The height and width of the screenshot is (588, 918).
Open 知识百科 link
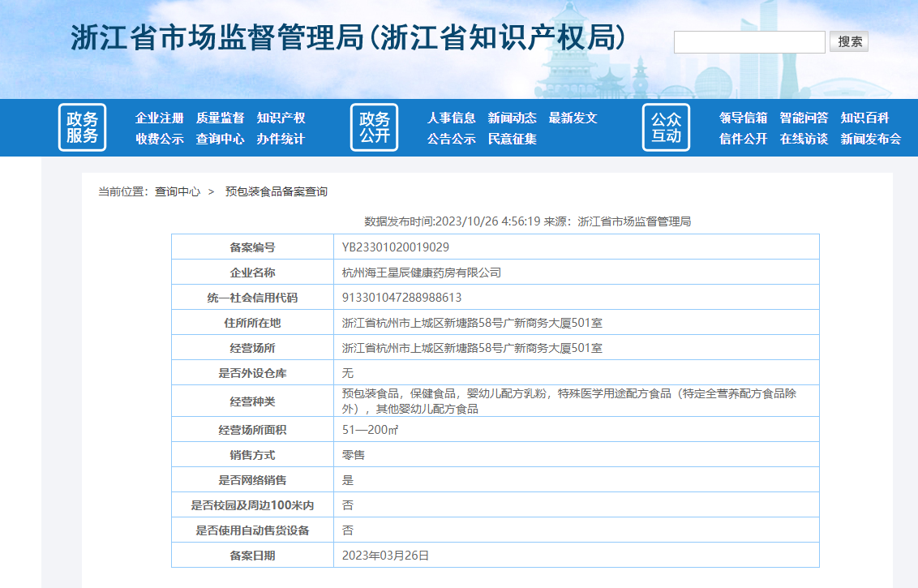(x=864, y=118)
